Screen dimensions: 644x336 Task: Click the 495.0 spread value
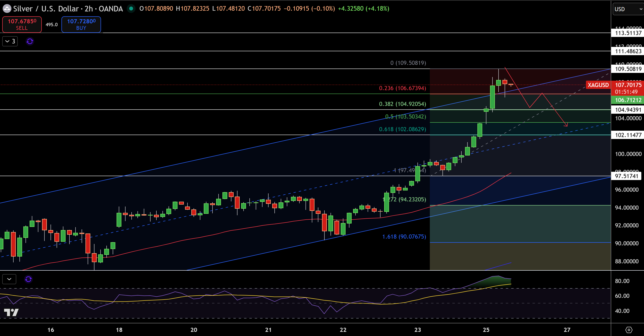coord(51,25)
